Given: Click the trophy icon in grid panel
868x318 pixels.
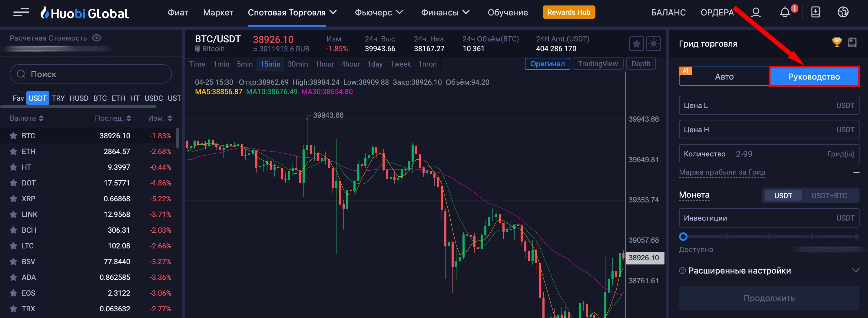Looking at the screenshot, I should [837, 43].
